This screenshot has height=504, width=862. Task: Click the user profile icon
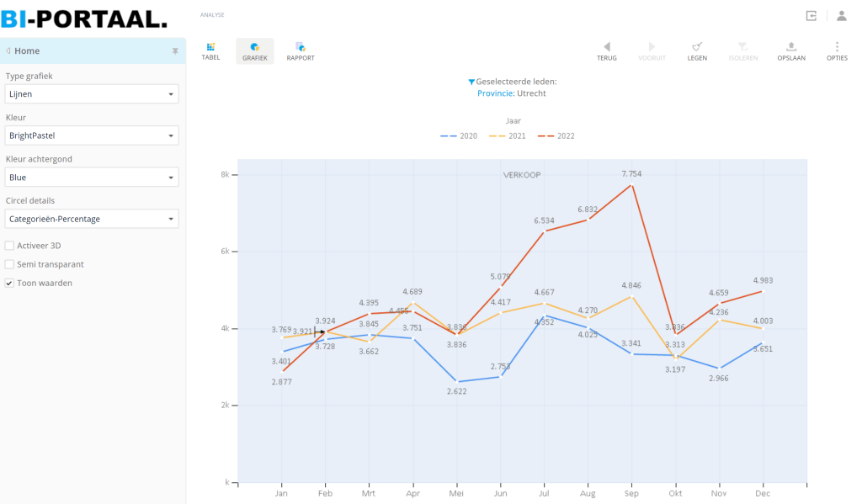click(x=841, y=15)
